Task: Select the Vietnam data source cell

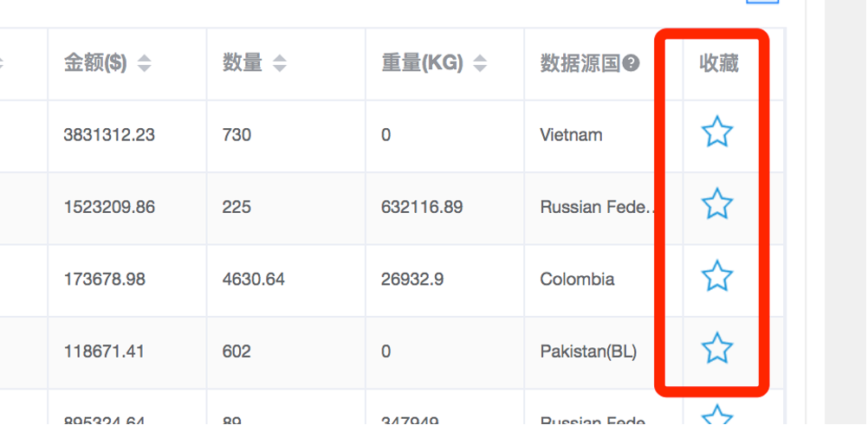Action: tap(571, 135)
